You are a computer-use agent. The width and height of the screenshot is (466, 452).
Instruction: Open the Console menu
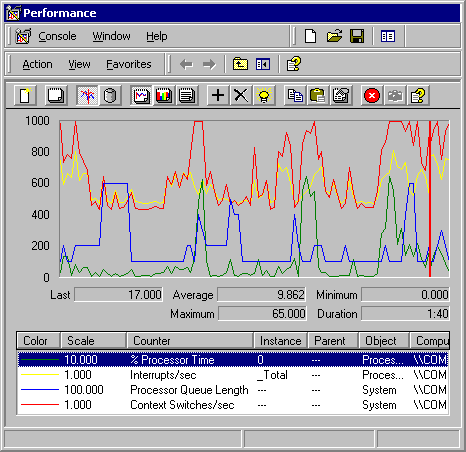57,36
